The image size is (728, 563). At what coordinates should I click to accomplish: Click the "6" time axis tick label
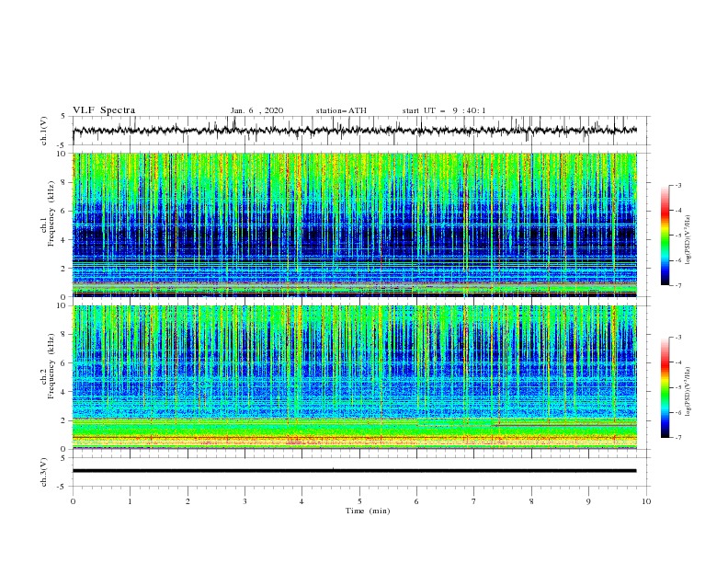416,501
